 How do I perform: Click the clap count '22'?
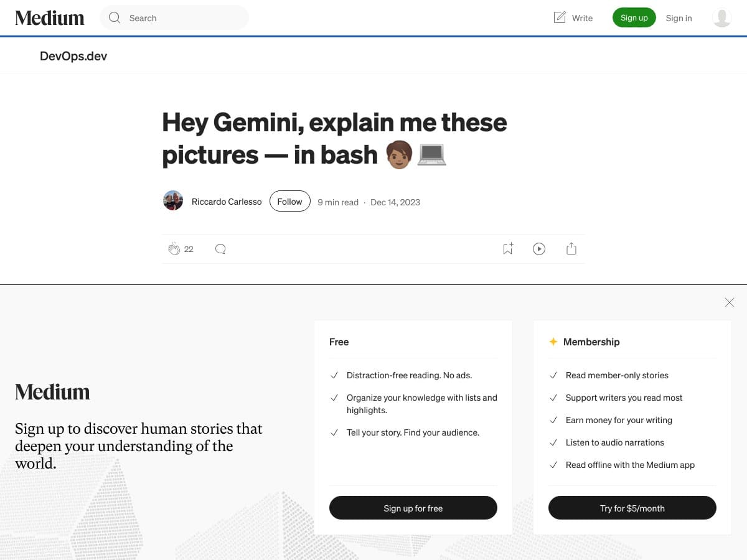click(x=189, y=249)
